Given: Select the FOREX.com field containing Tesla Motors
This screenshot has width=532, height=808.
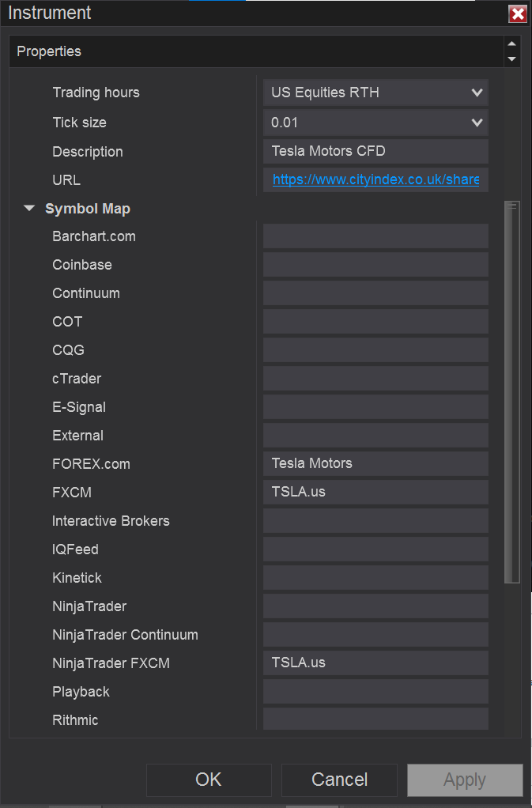Looking at the screenshot, I should point(375,464).
